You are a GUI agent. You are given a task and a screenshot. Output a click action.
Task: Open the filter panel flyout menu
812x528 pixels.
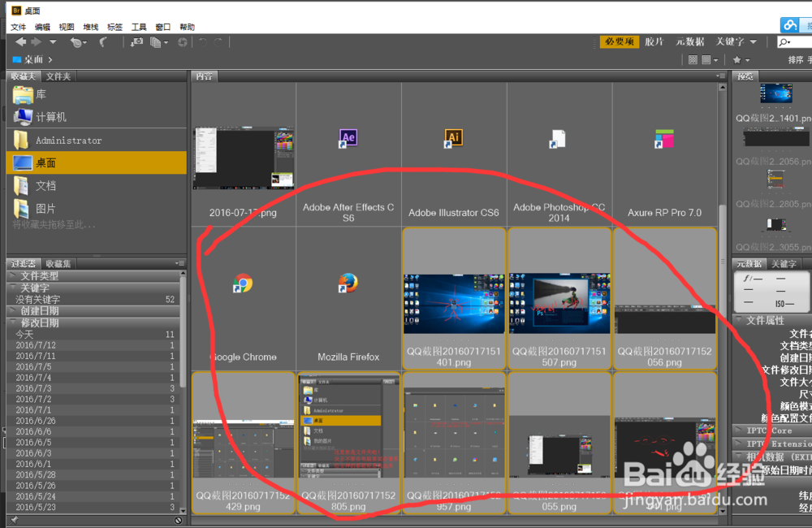click(179, 263)
